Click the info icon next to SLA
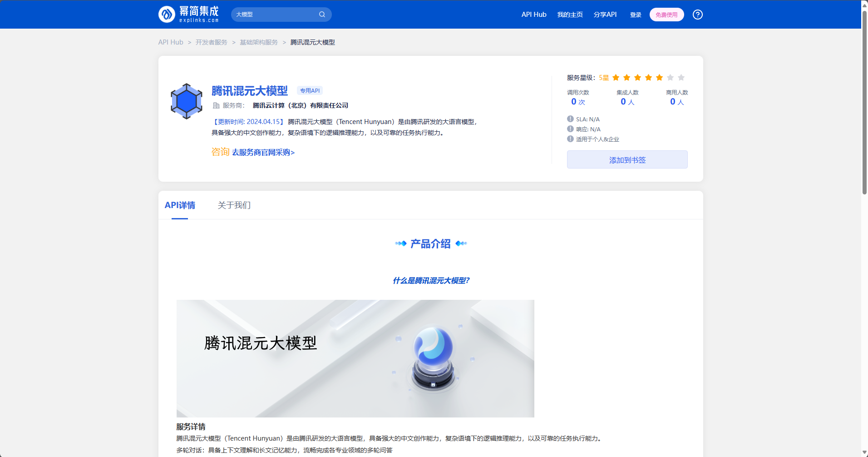The width and height of the screenshot is (868, 457). tap(570, 119)
